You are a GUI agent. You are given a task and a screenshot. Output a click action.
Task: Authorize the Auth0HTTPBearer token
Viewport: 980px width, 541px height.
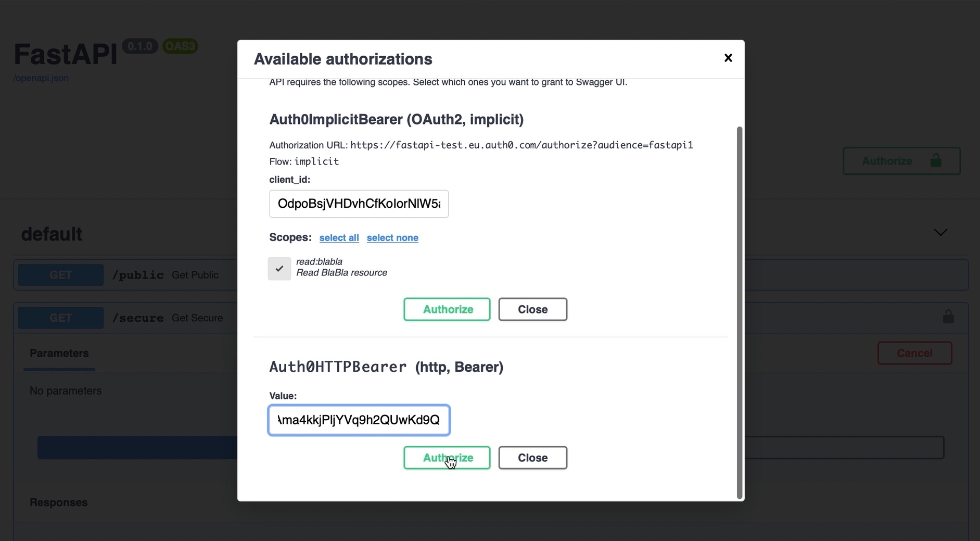[447, 458]
